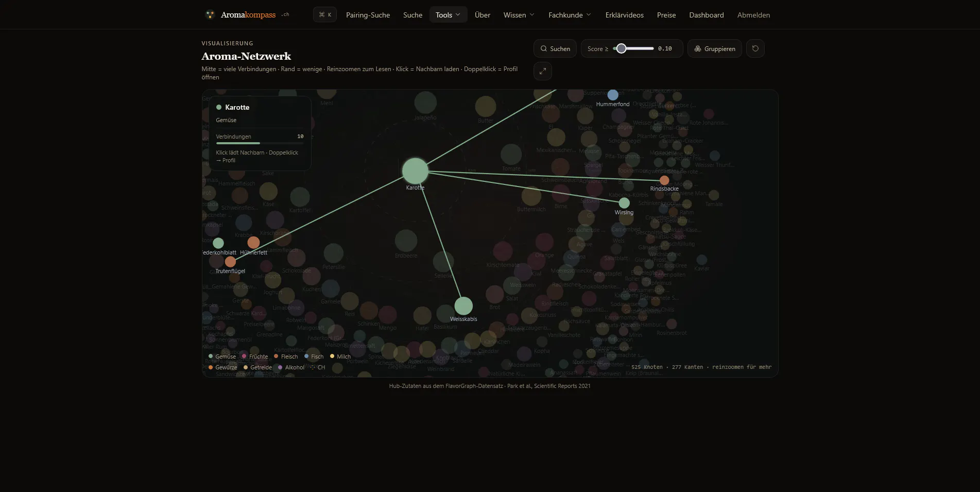980x492 pixels.
Task: Open the Über page
Action: 483,15
